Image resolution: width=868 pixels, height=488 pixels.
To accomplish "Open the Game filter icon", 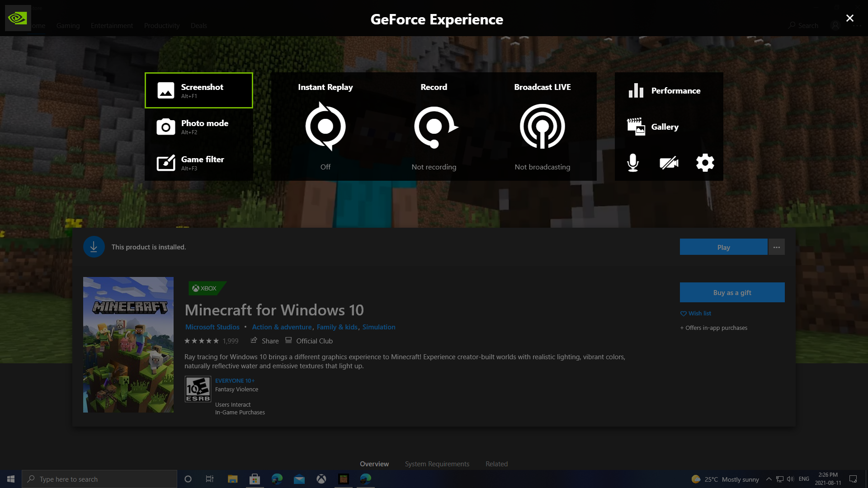I will (x=165, y=163).
